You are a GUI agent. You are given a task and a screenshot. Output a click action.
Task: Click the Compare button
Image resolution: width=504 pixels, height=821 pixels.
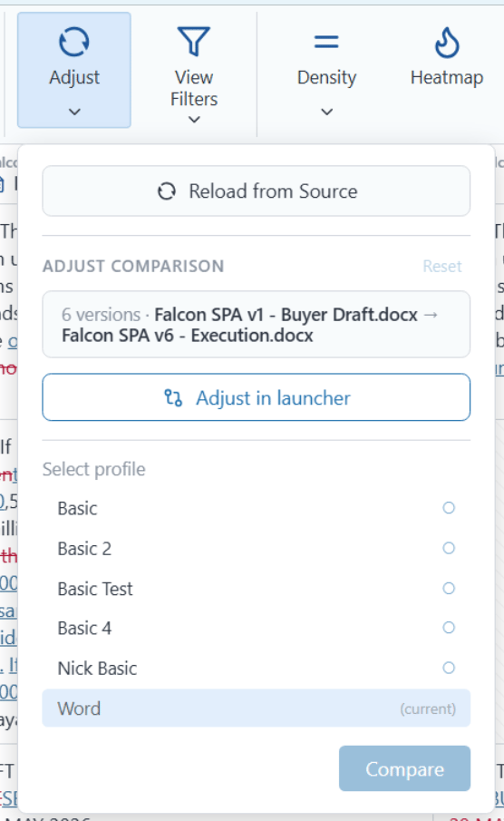pos(404,768)
